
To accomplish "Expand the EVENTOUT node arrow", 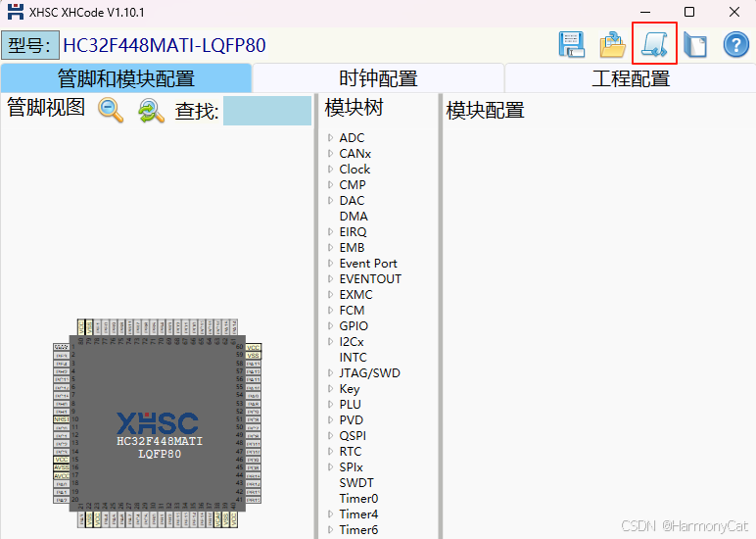I will pos(330,279).
